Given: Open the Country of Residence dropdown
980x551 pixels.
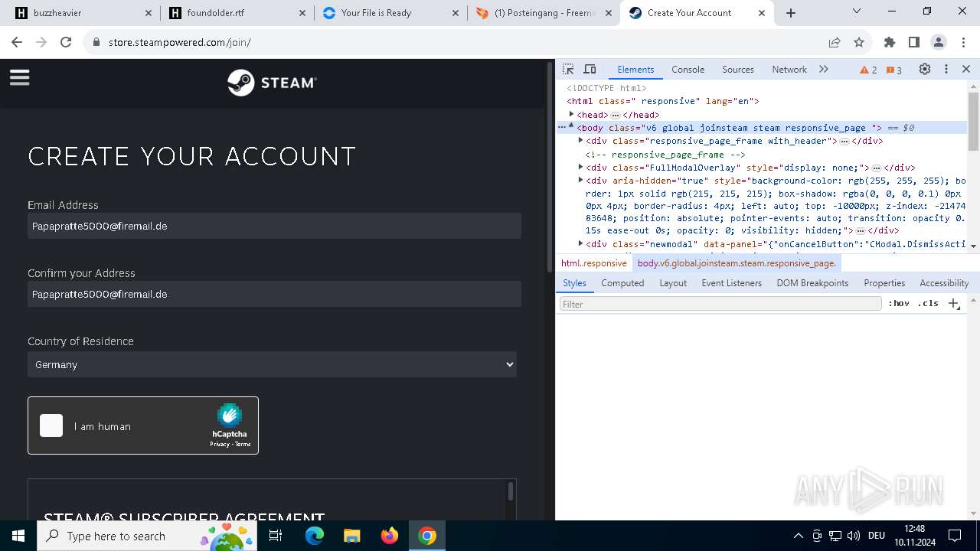Looking at the screenshot, I should (x=272, y=364).
